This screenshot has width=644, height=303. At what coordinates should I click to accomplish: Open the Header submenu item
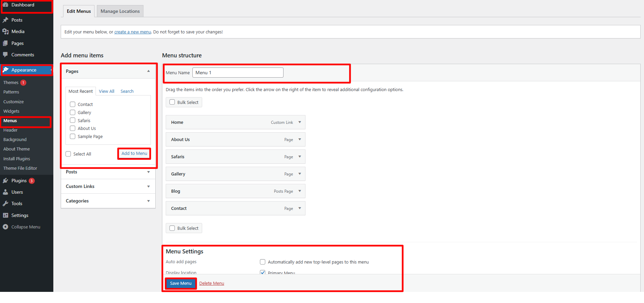(x=10, y=130)
